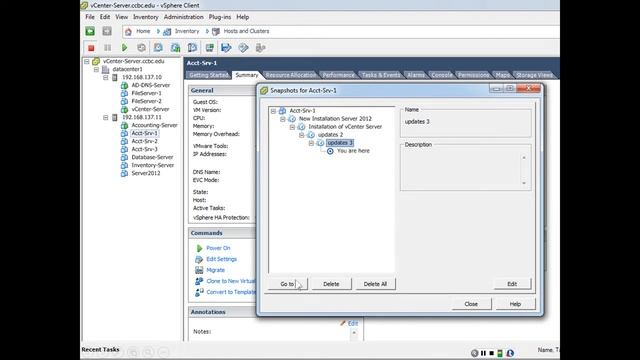Collapse the vCenter-Server.ccbc.edu tree node
The height and width of the screenshot is (360, 640).
point(87,61)
